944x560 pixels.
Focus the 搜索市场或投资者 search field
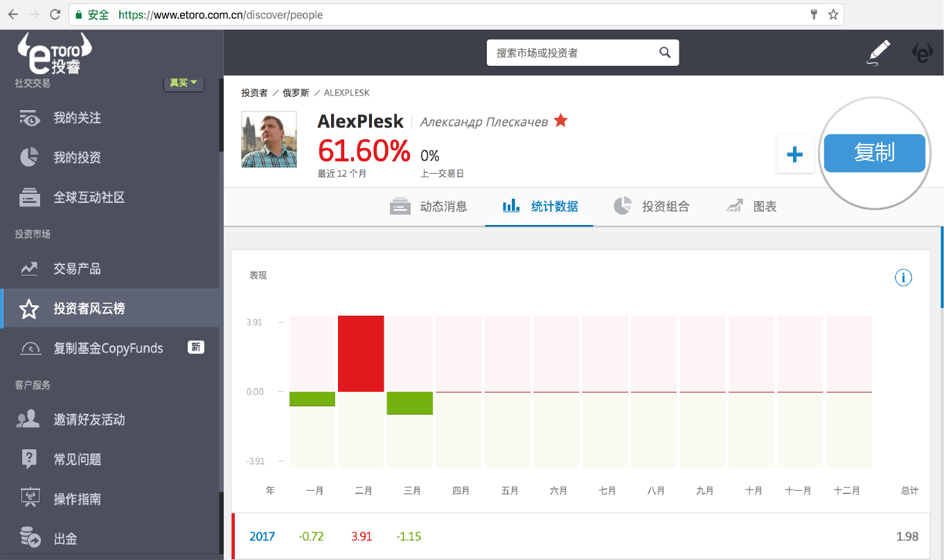582,53
